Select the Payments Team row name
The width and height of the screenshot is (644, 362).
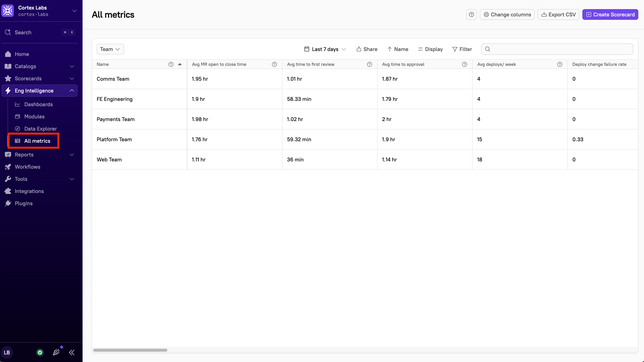[x=115, y=119]
